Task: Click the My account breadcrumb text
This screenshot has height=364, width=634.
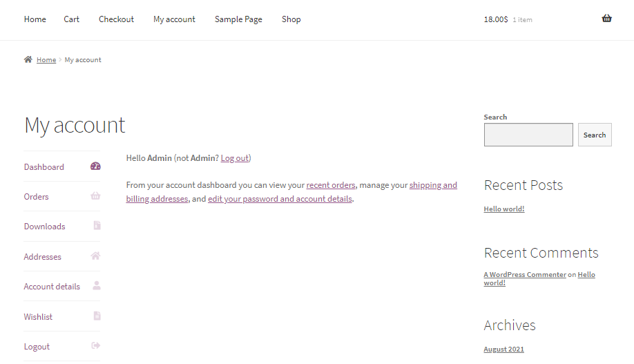Action: tap(83, 60)
